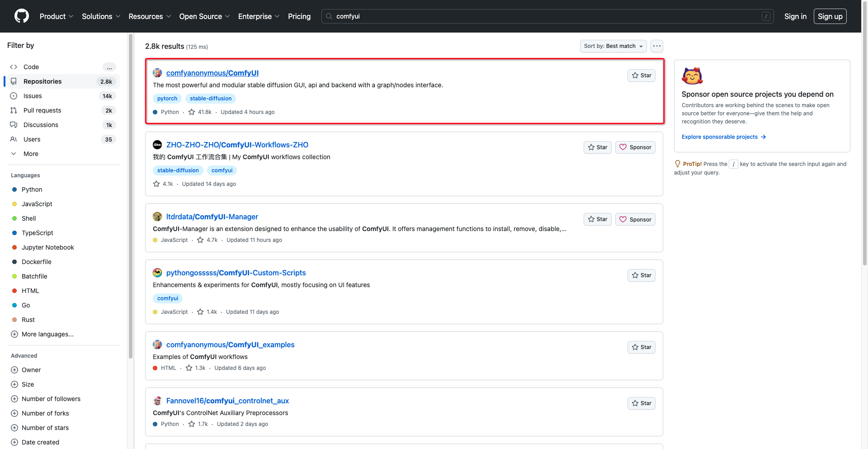
Task: Open the ZHO-ZHO-ZHO/ComfyUI-Workflows-ZHO repository link
Action: point(237,145)
